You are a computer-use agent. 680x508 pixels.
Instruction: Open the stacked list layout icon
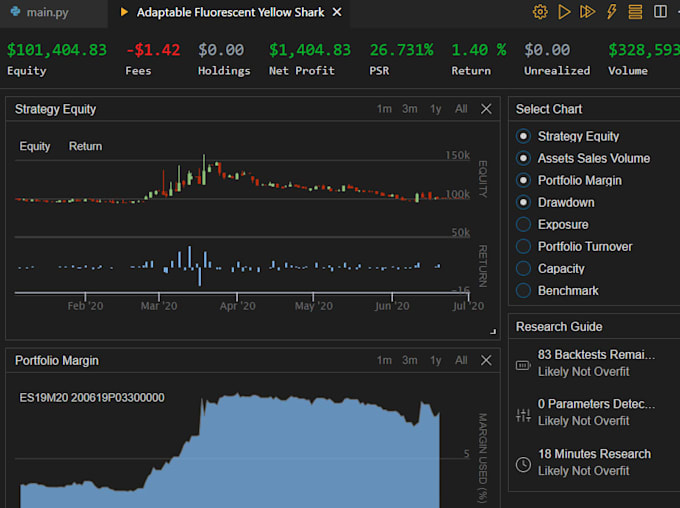point(635,12)
